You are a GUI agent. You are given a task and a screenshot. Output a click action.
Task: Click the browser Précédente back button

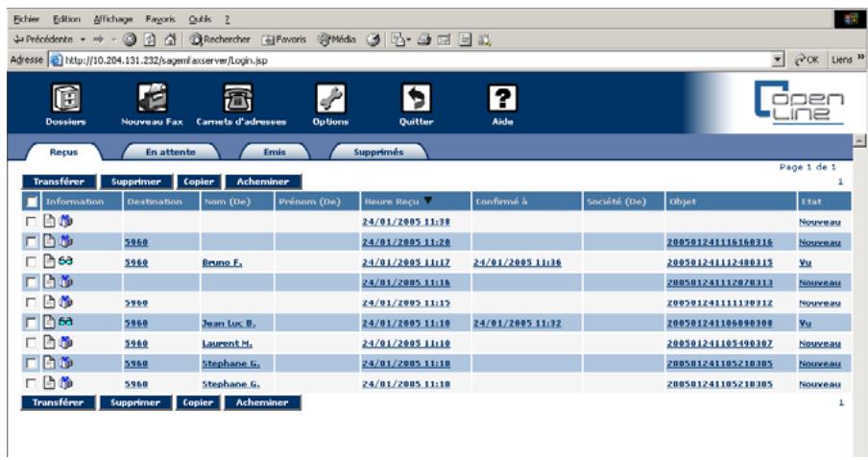[x=44, y=39]
